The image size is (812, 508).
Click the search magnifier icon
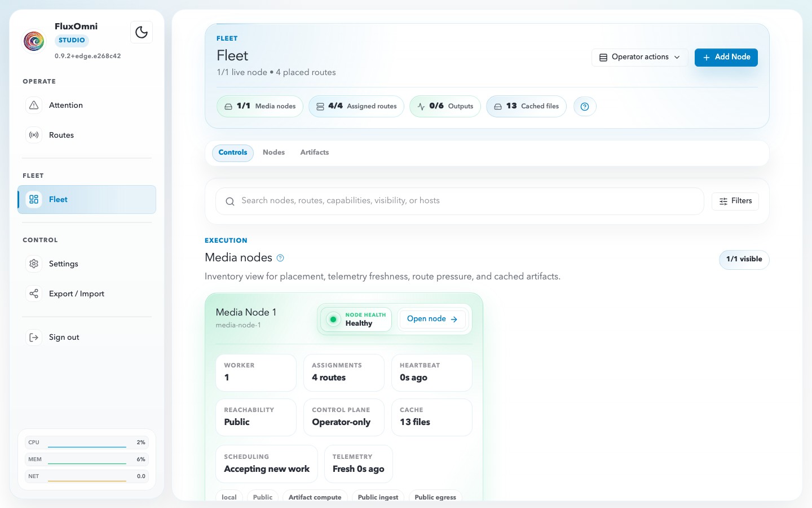click(x=230, y=202)
